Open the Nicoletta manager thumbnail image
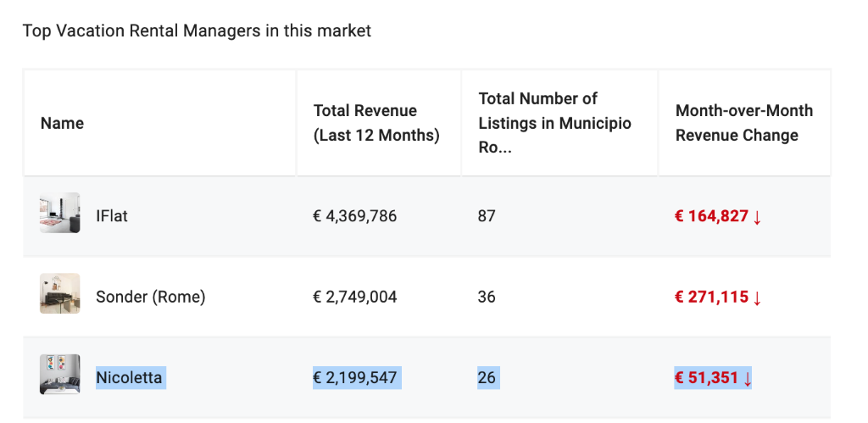 (60, 375)
